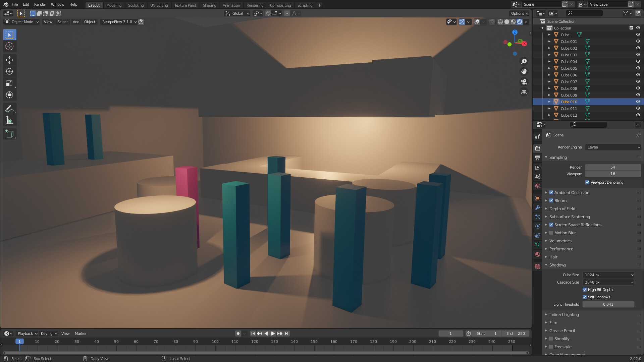Select the Cursor tool
This screenshot has width=644, height=362.
pos(9,47)
